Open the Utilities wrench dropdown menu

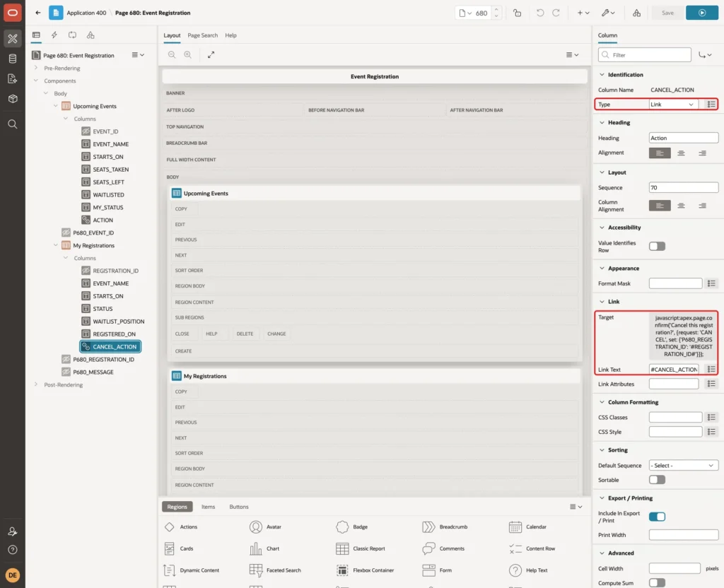[608, 13]
